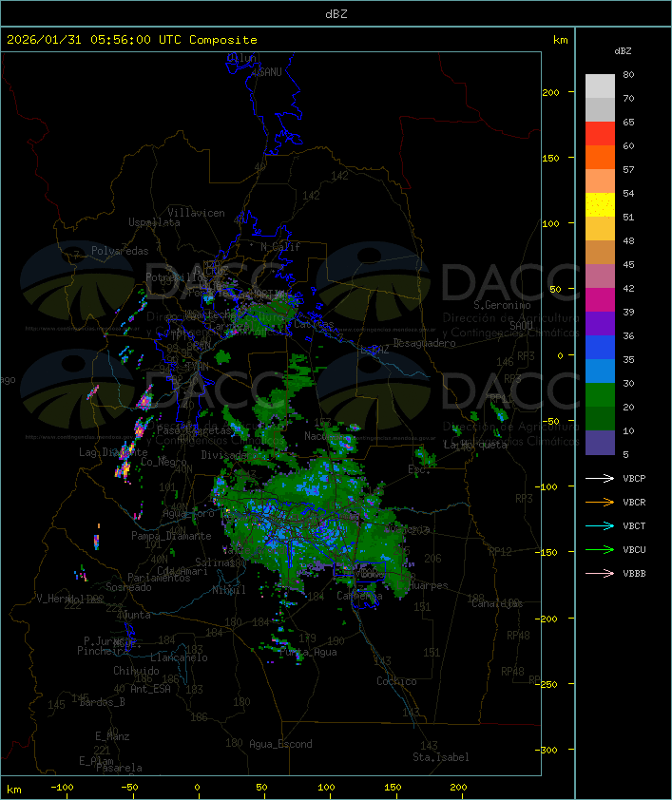
Task: Select the Agua_Escond location label
Action: 280,744
